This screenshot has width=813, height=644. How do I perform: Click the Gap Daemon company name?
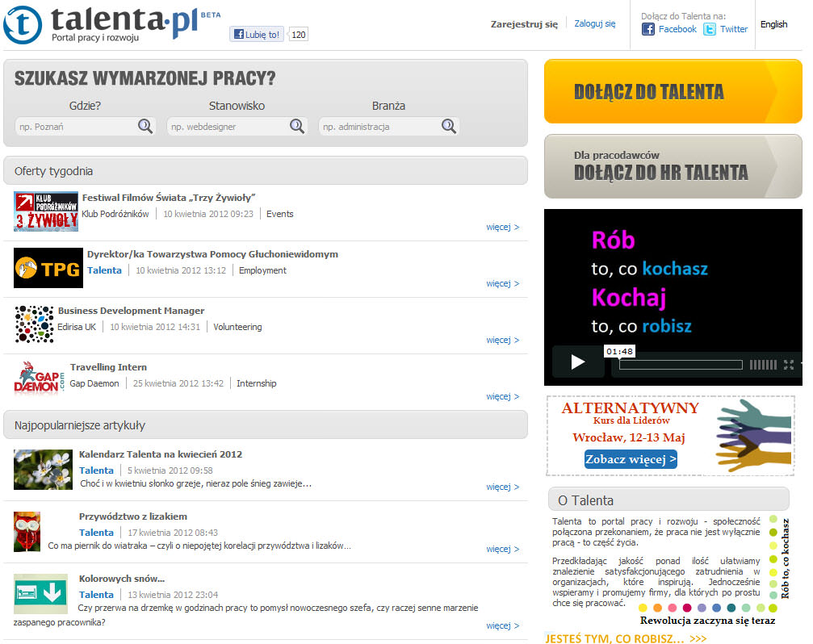pyautogui.click(x=94, y=383)
